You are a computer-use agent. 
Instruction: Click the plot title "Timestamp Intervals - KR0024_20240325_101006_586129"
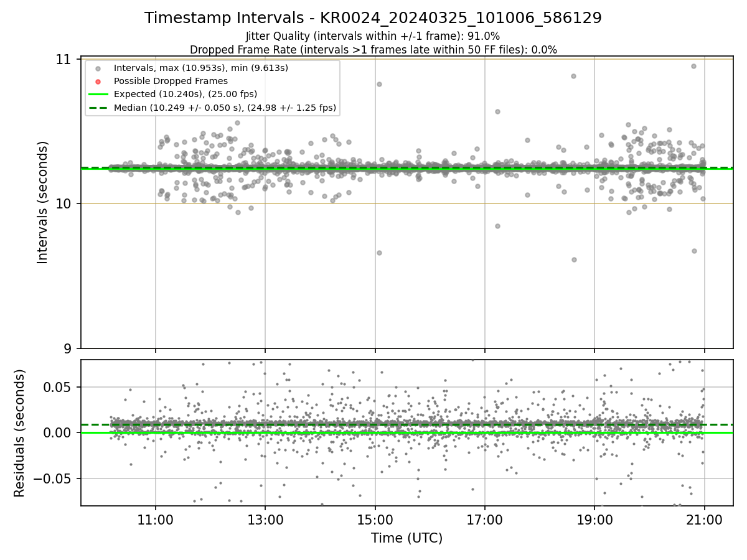(373, 18)
